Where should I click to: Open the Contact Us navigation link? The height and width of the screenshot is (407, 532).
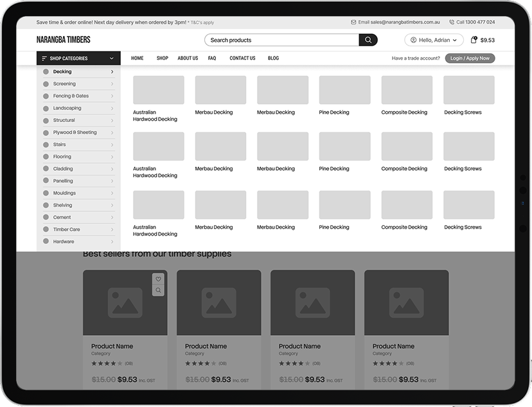click(242, 58)
